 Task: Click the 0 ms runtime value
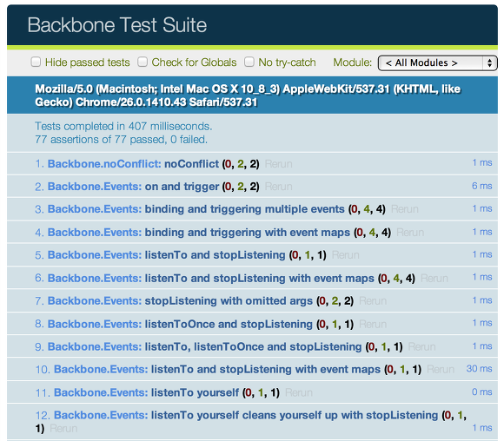(x=481, y=392)
